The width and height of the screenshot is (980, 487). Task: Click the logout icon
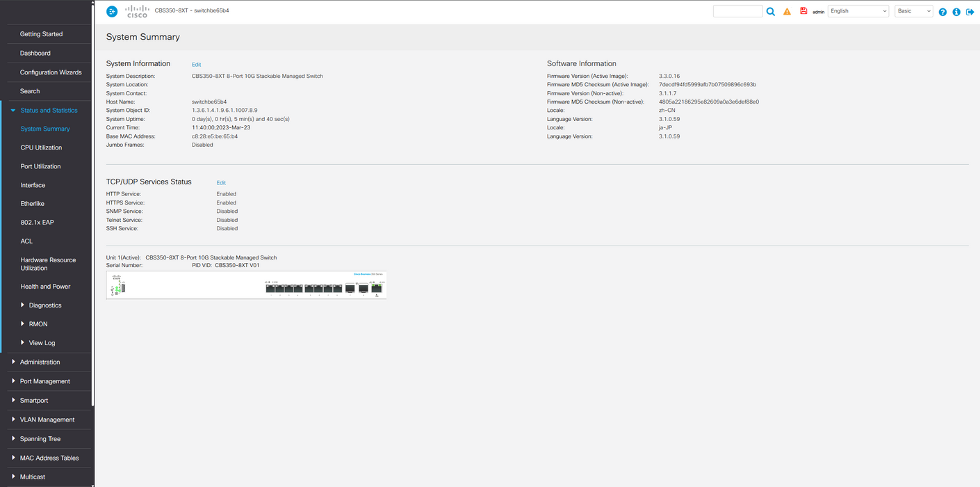pos(970,12)
